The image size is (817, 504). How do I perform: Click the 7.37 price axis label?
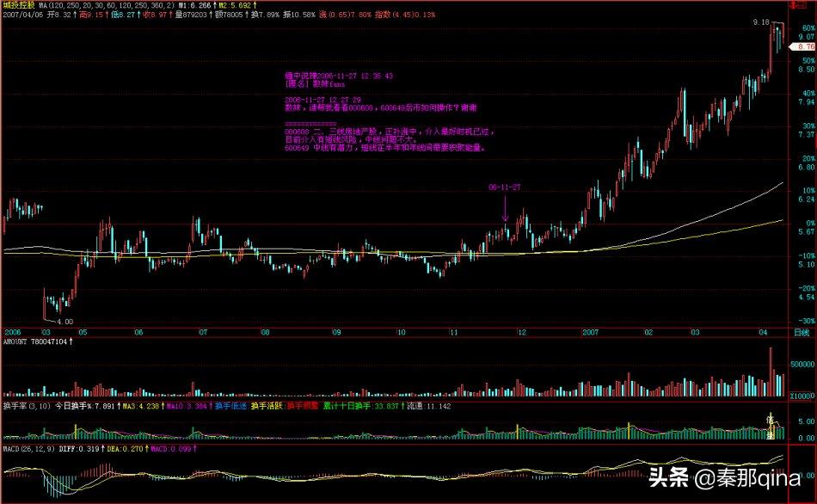[807, 134]
